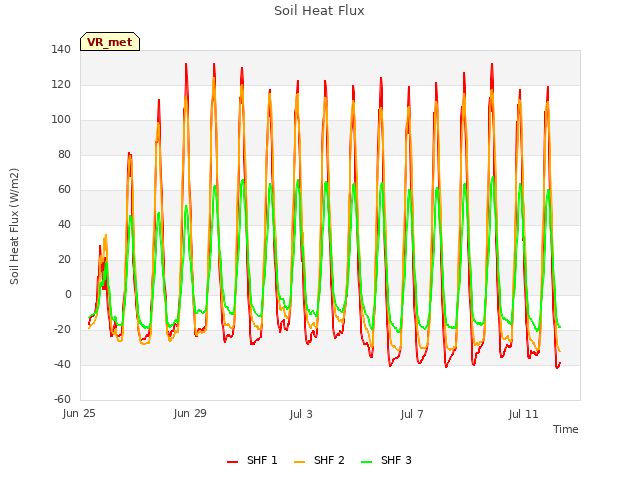
Task: Click the -60 y-axis tick label
Action: click(62, 399)
